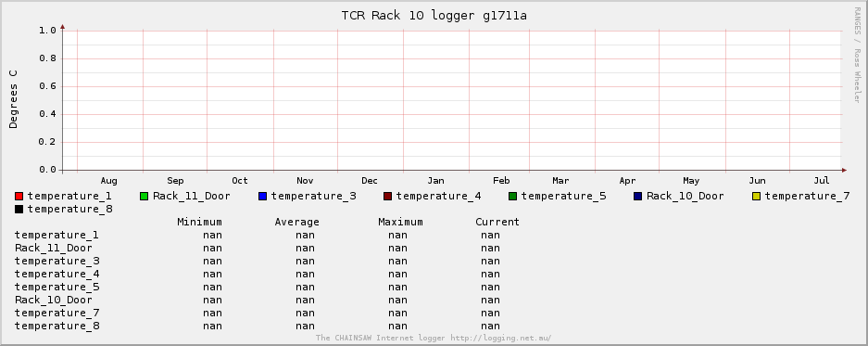Click the light green Rack_11_Door legend swatch
Image resolution: width=868 pixels, height=346 pixels.
144,196
